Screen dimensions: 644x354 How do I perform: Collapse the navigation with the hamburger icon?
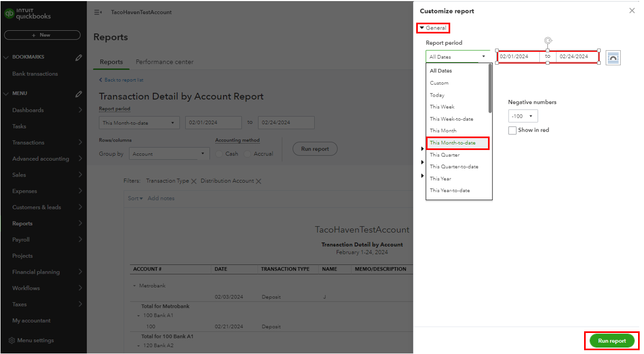(x=98, y=12)
